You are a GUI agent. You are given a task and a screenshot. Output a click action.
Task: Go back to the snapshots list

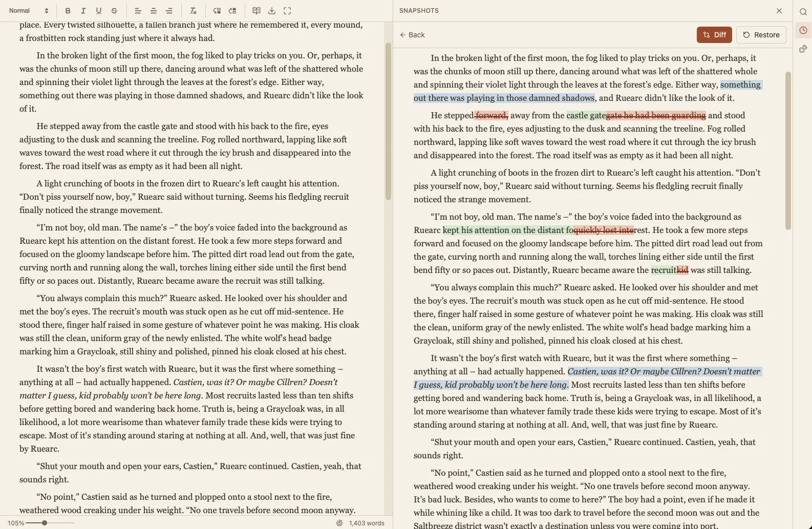point(413,35)
